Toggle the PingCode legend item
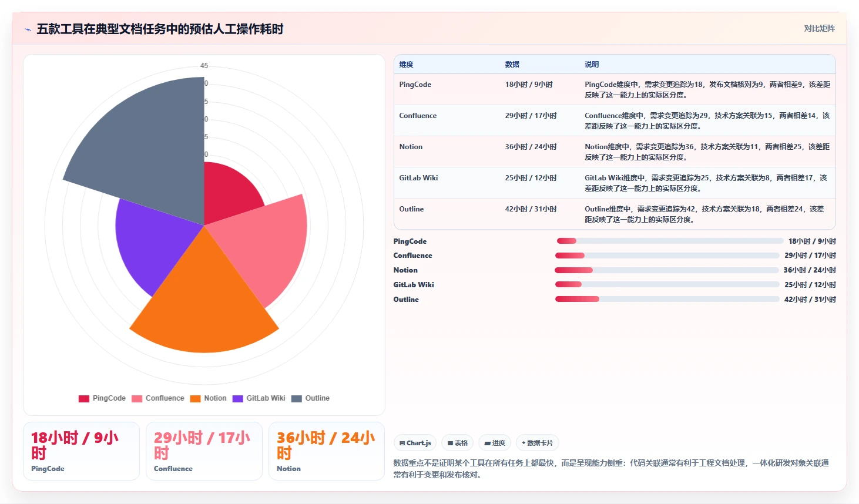Screen dimensions: 859x504 (x=102, y=398)
